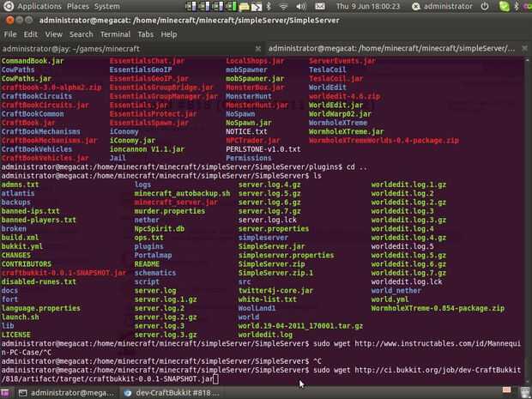Open the Tabs menu
The height and width of the screenshot is (399, 532).
pyautogui.click(x=146, y=34)
